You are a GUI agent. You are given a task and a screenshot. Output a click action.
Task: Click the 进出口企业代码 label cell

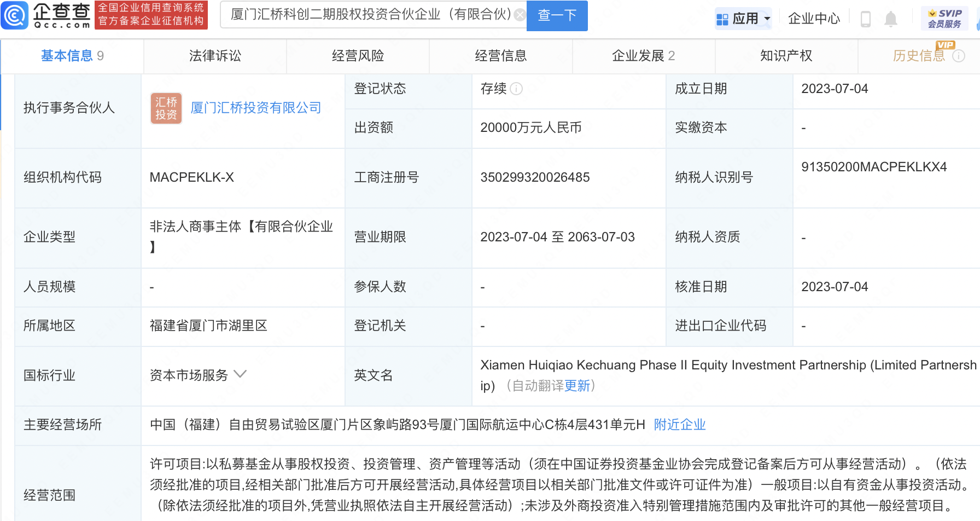pos(730,326)
